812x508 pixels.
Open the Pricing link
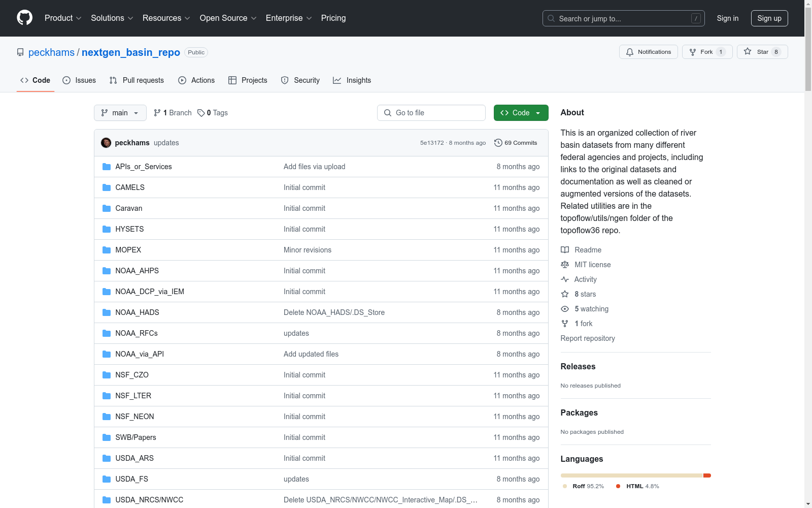pyautogui.click(x=333, y=18)
